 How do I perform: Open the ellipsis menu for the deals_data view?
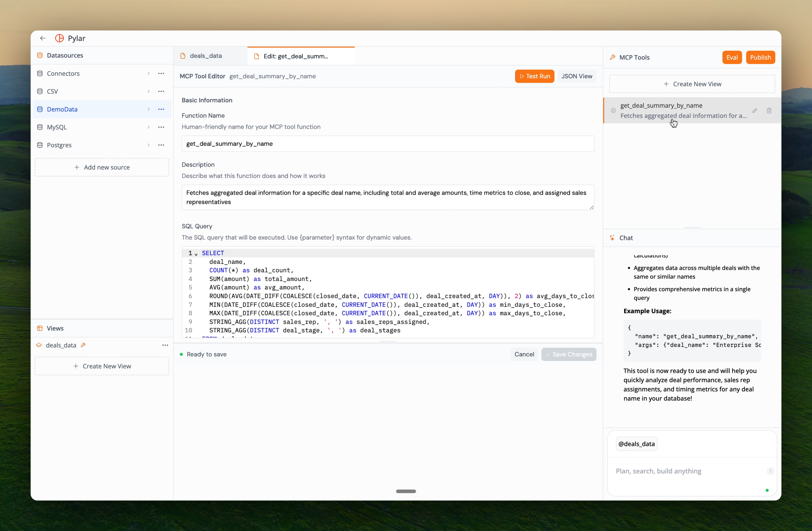[x=165, y=345]
